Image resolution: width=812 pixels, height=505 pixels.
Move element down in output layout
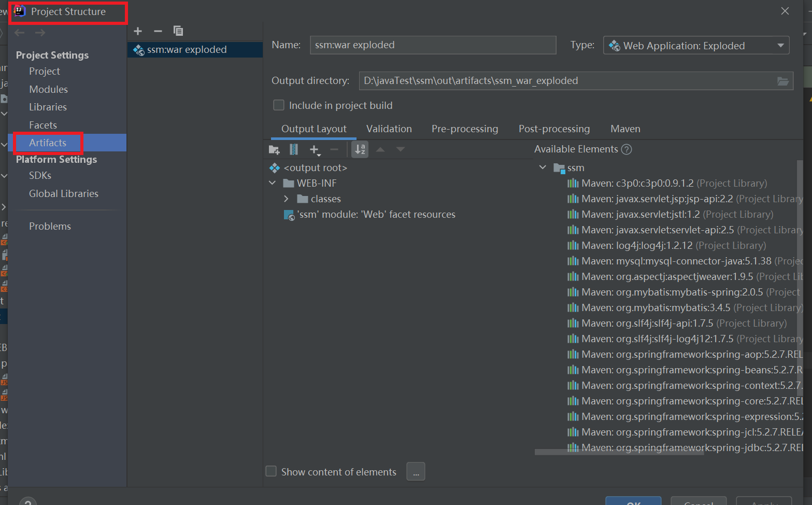click(401, 149)
